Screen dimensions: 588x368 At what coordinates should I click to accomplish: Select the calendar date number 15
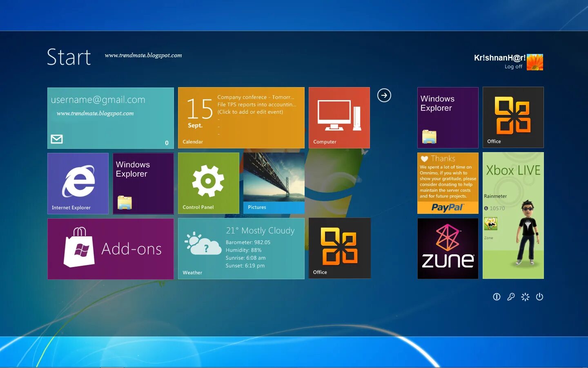[200, 109]
